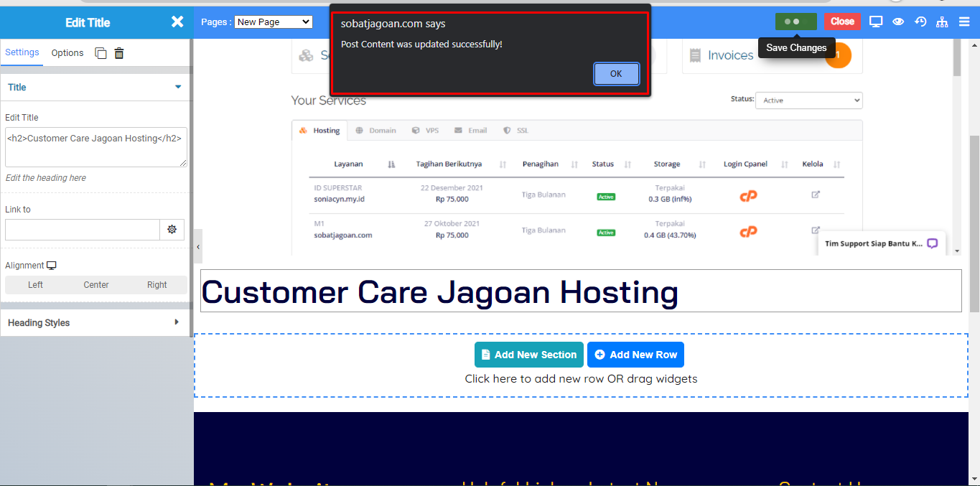Image resolution: width=980 pixels, height=486 pixels.
Task: Open the hamburger menu in top toolbar
Action: pos(964,22)
